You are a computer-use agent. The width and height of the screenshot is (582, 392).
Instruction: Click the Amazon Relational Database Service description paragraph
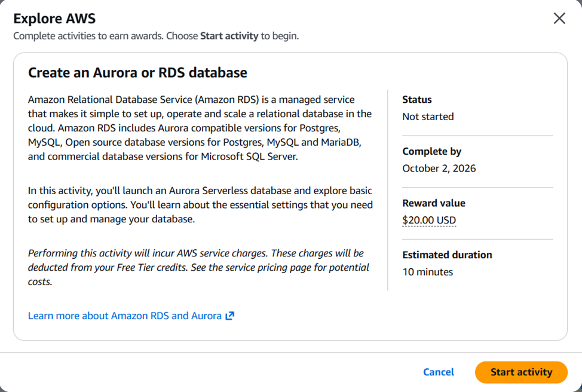pos(200,128)
